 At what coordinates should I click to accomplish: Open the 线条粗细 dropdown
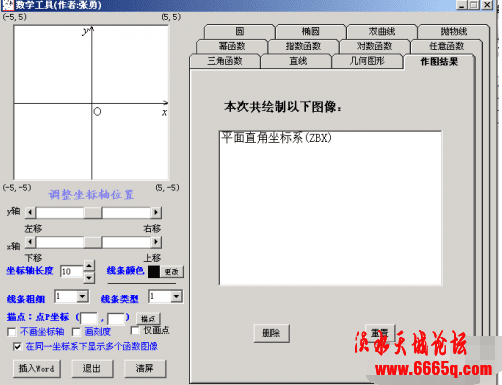point(82,296)
